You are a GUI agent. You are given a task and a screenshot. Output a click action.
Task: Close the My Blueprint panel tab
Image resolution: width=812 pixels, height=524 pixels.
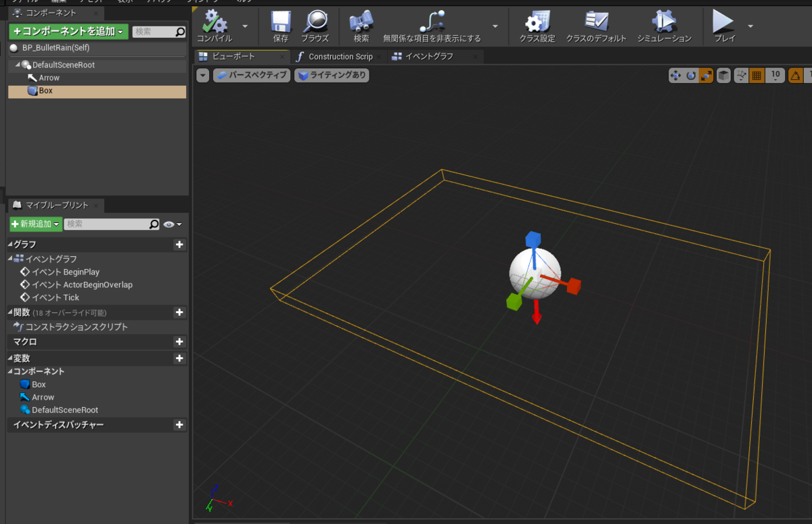tap(97, 206)
